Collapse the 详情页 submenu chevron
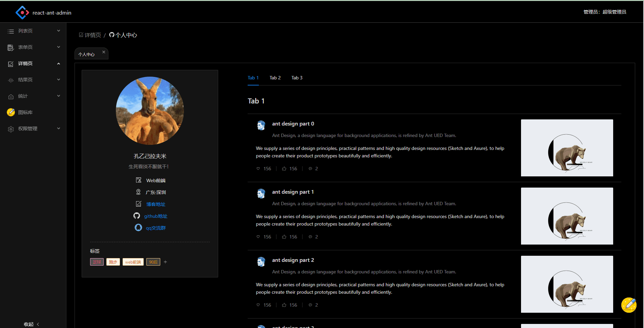Image resolution: width=644 pixels, height=328 pixels. (x=59, y=63)
